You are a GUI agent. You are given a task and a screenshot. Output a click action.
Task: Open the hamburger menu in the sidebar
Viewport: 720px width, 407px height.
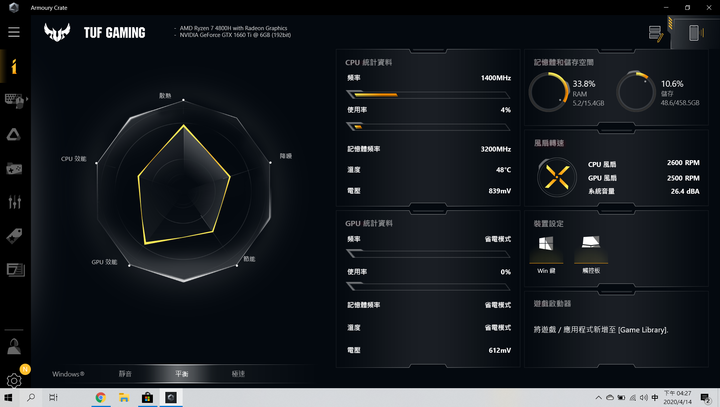[14, 32]
